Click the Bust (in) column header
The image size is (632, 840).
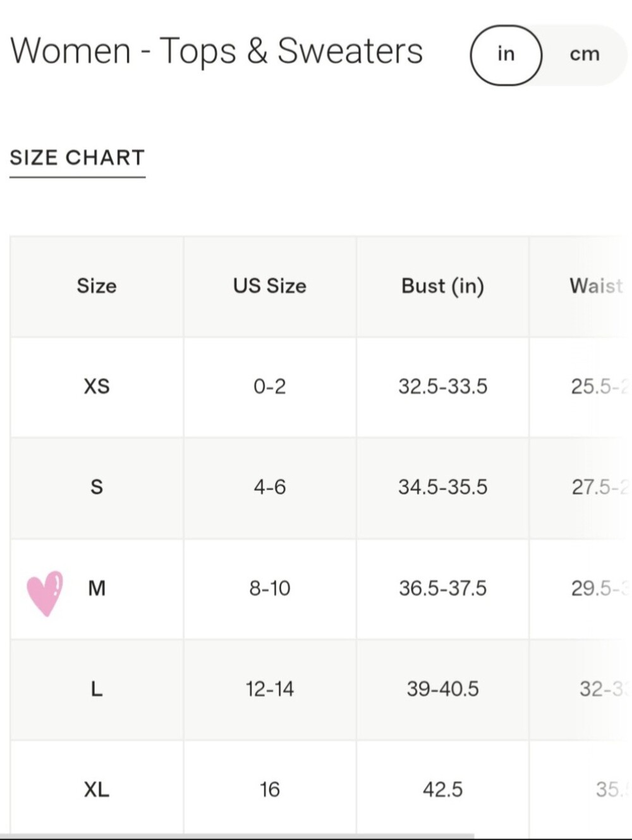coord(442,286)
